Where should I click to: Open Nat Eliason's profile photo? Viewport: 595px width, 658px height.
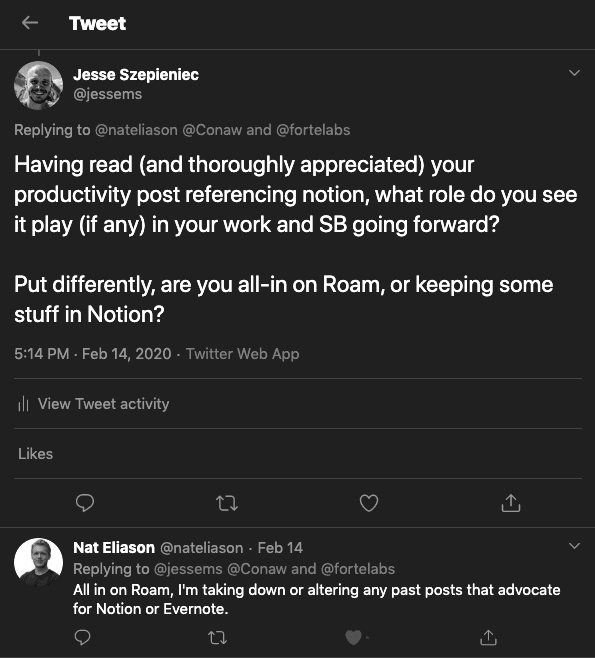(39, 562)
